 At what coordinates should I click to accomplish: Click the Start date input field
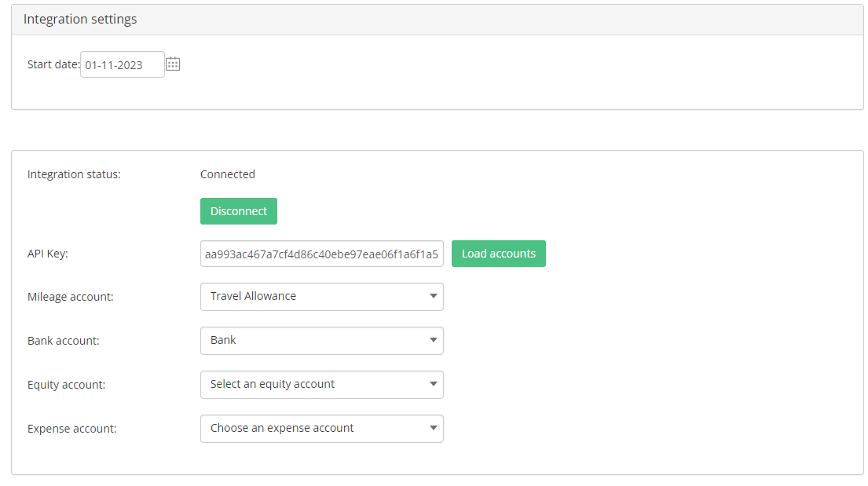click(123, 64)
